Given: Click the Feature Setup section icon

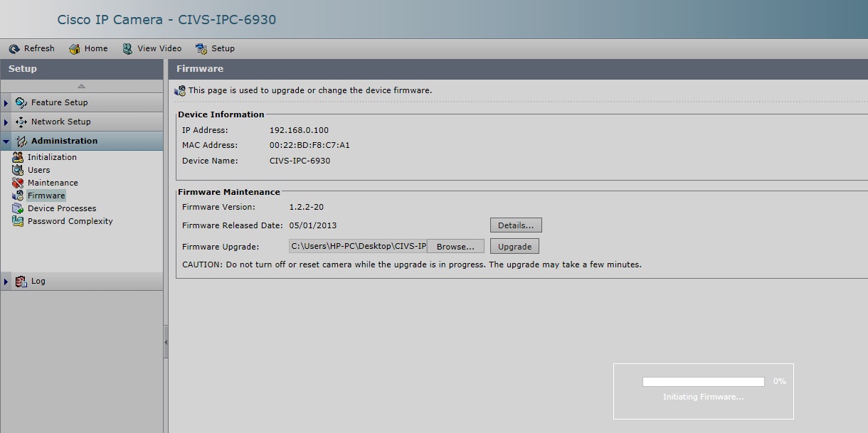Looking at the screenshot, I should [21, 102].
